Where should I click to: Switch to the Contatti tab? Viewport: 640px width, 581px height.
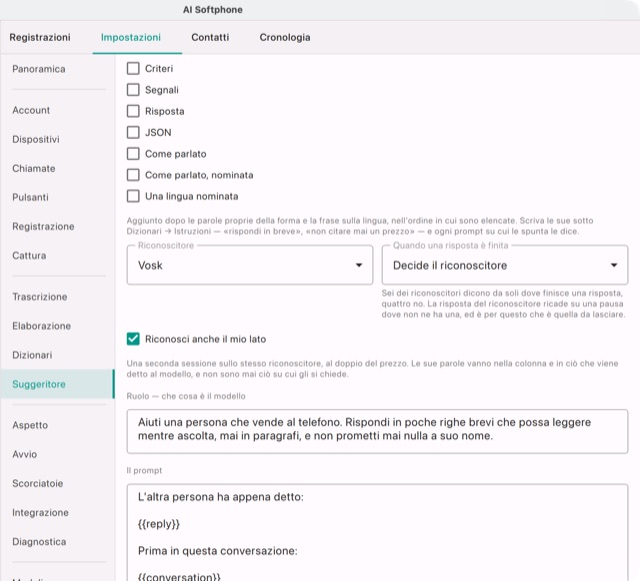click(x=210, y=37)
